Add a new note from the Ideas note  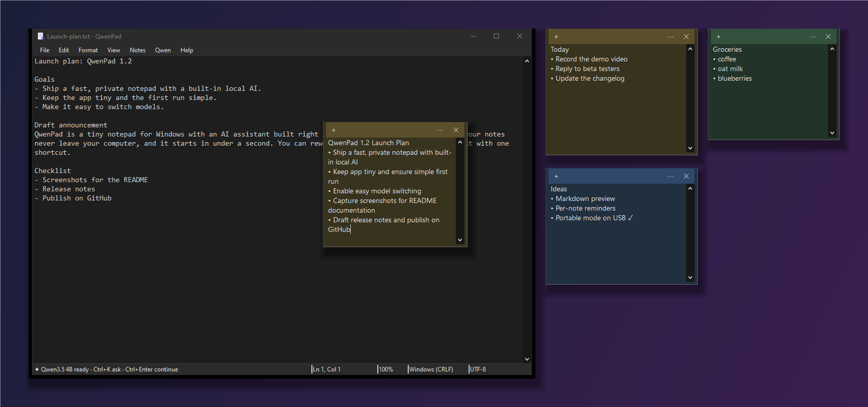556,176
